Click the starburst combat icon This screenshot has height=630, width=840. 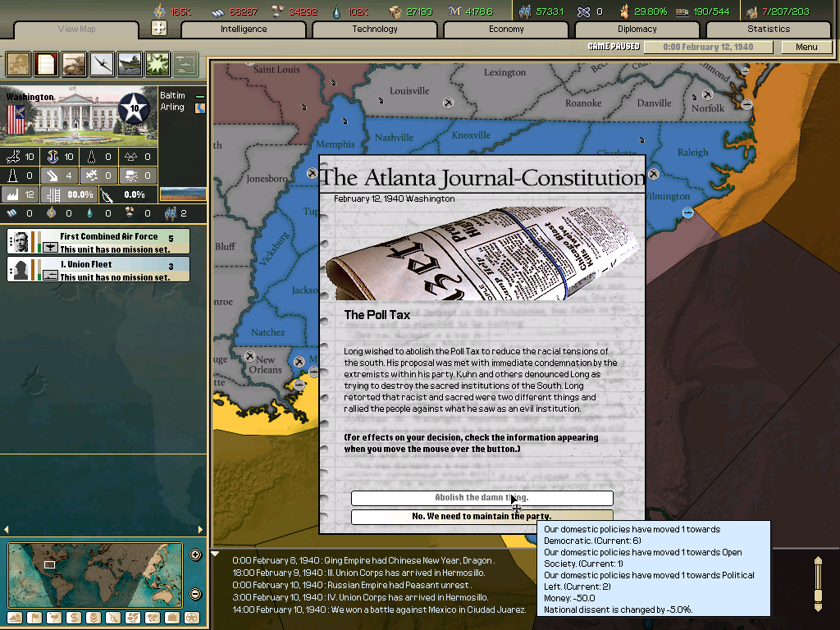coord(156,64)
